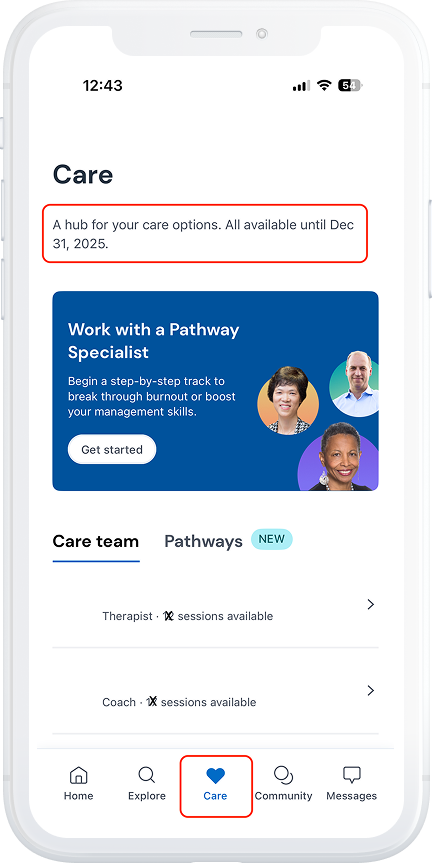
Task: Tap the battery indicator icon
Action: coord(351,85)
